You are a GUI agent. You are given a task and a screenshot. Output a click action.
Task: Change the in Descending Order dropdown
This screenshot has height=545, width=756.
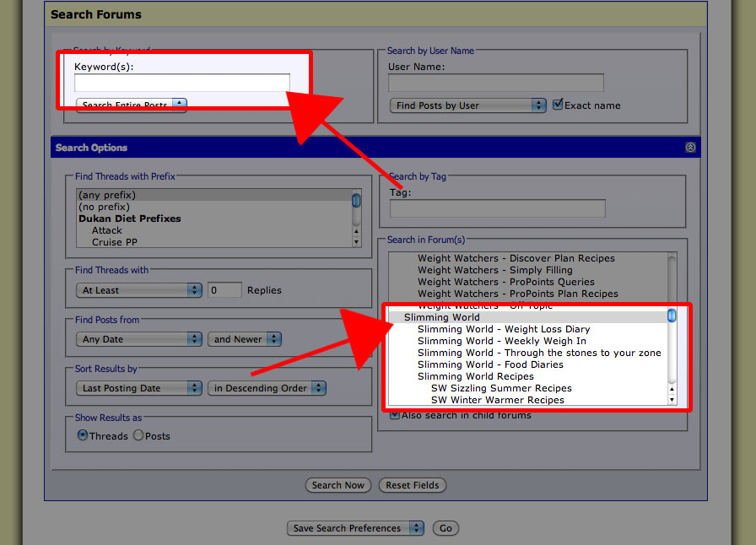pyautogui.click(x=268, y=388)
